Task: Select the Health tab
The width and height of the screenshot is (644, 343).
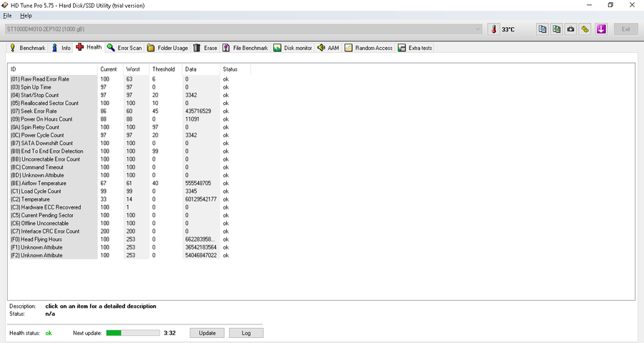Action: coord(89,47)
